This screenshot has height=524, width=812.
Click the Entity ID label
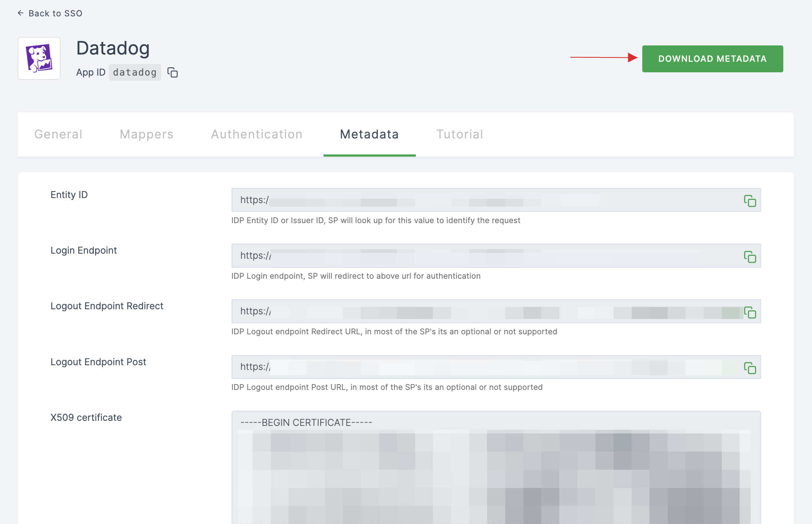tap(69, 195)
